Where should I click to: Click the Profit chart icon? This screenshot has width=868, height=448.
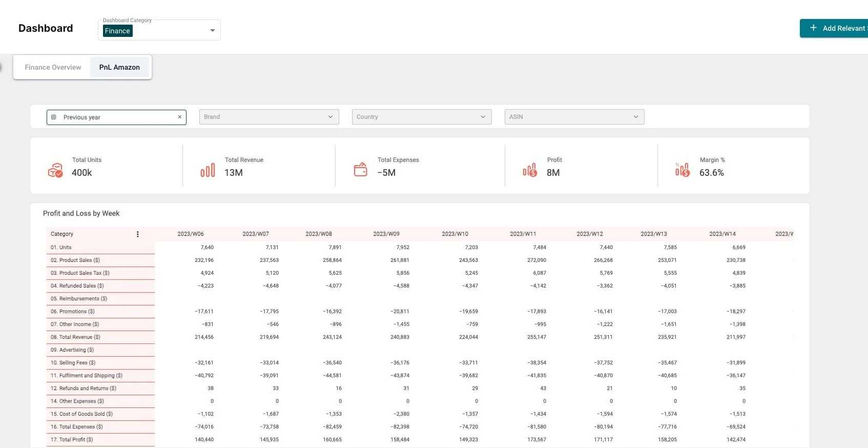530,170
